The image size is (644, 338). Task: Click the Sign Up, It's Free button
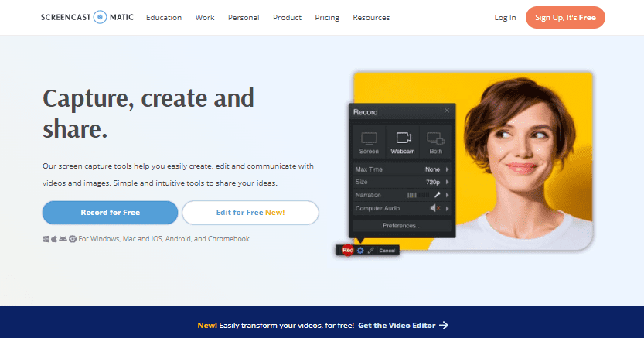click(565, 17)
